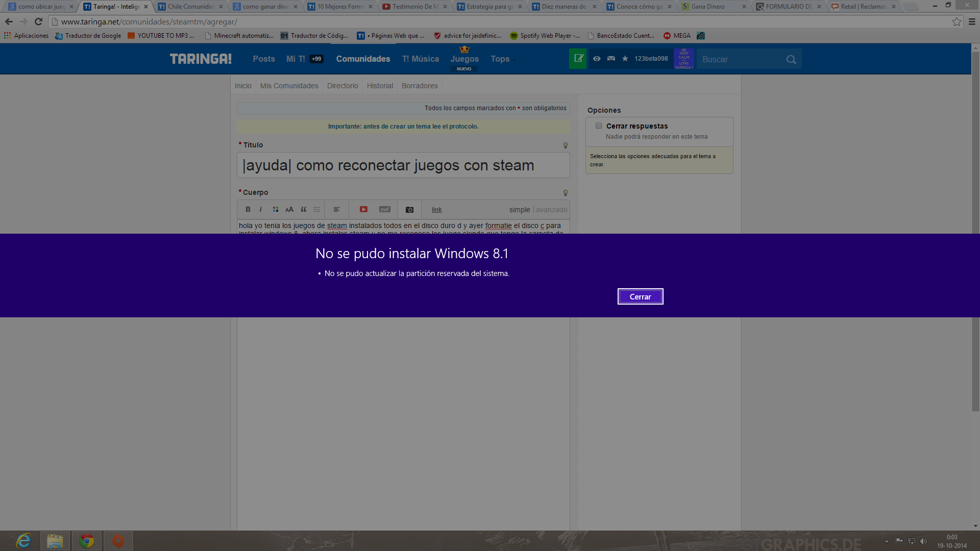The height and width of the screenshot is (551, 980).
Task: Open the 123beta098 user profile
Action: (651, 59)
